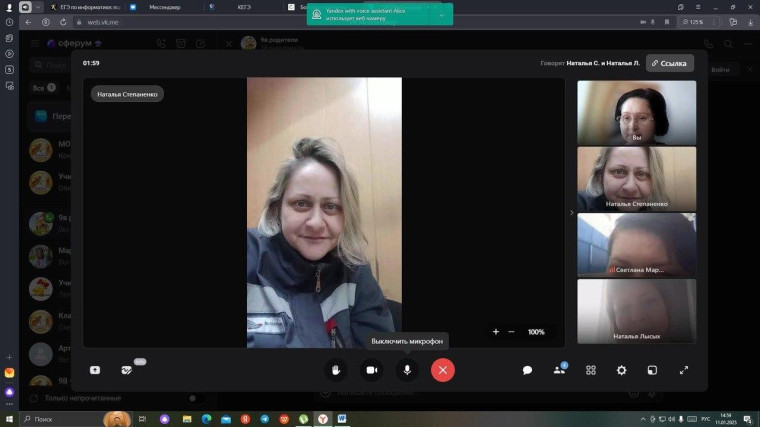This screenshot has width=760, height=427.
Task: Switch keyboard language РУС indicator
Action: [x=705, y=419]
